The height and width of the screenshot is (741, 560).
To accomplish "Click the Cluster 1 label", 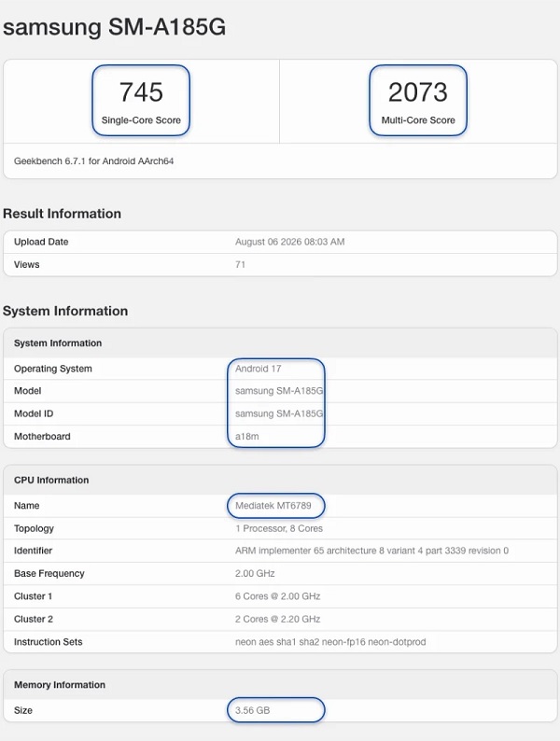I will pyautogui.click(x=33, y=596).
